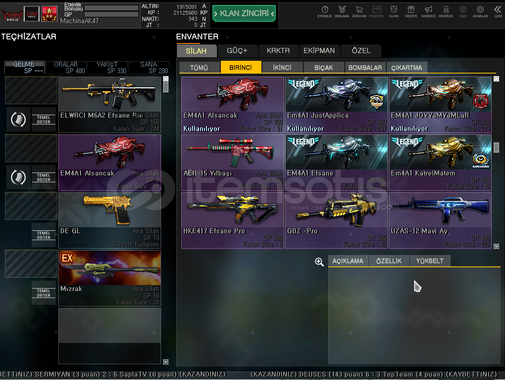Click the down arrow of inventory scrollbar
Image resolution: width=505 pixels, height=380 pixels.
point(496,246)
